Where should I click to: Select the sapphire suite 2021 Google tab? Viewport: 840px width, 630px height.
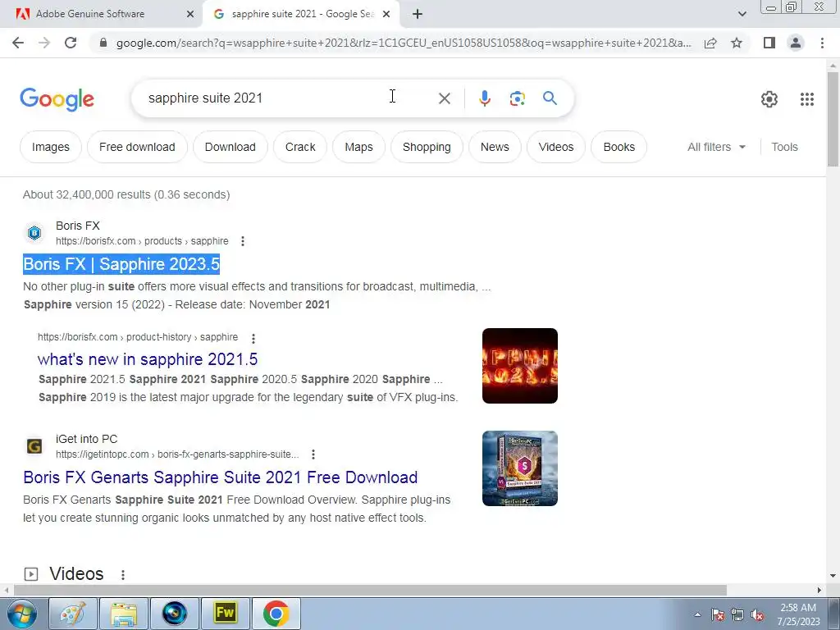[302, 15]
